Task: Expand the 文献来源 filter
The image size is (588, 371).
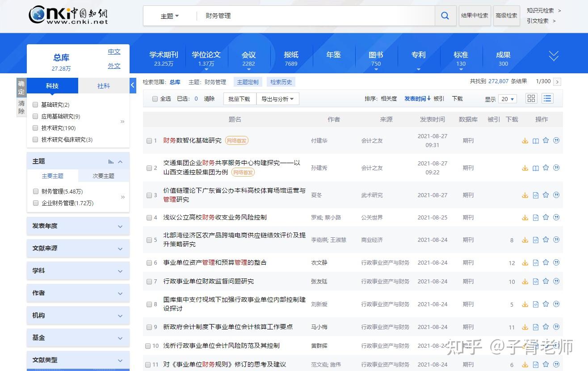Action: click(78, 249)
